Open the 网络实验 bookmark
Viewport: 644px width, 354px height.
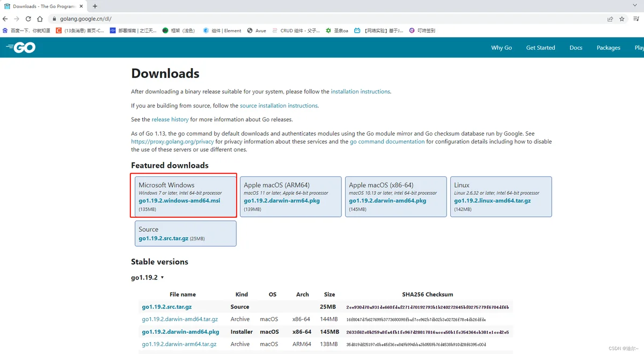tap(379, 31)
